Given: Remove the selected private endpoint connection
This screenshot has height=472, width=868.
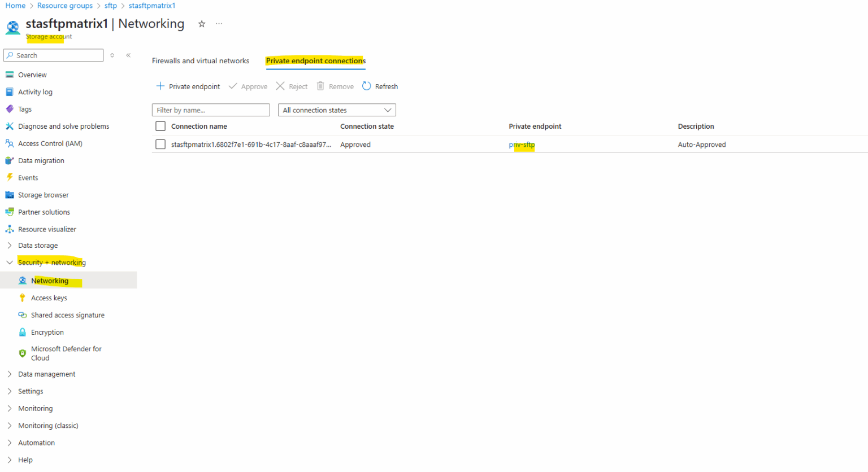Looking at the screenshot, I should coord(335,86).
